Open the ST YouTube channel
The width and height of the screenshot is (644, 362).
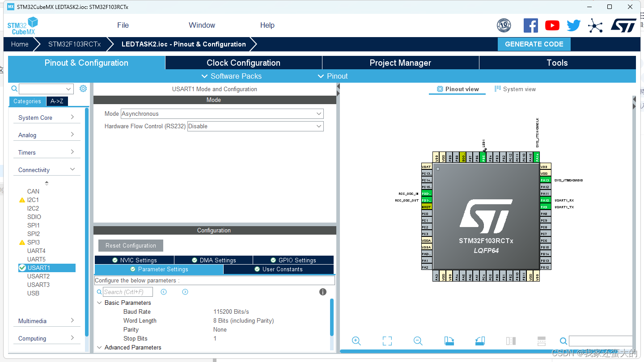552,25
